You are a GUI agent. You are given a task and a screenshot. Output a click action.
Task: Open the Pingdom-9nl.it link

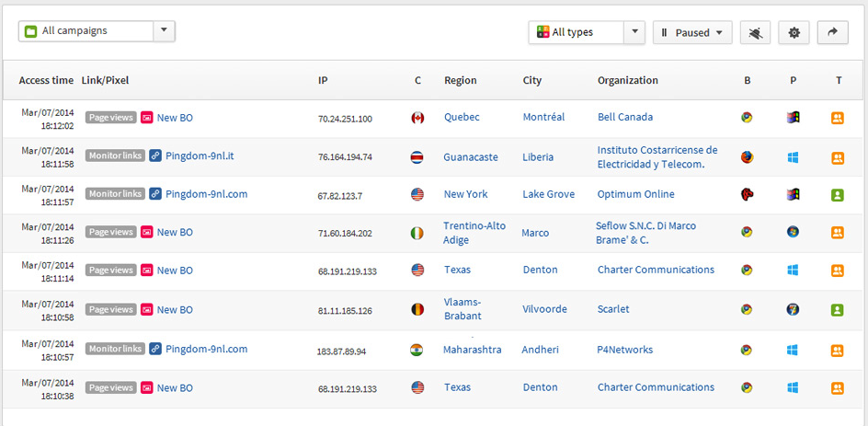click(200, 155)
